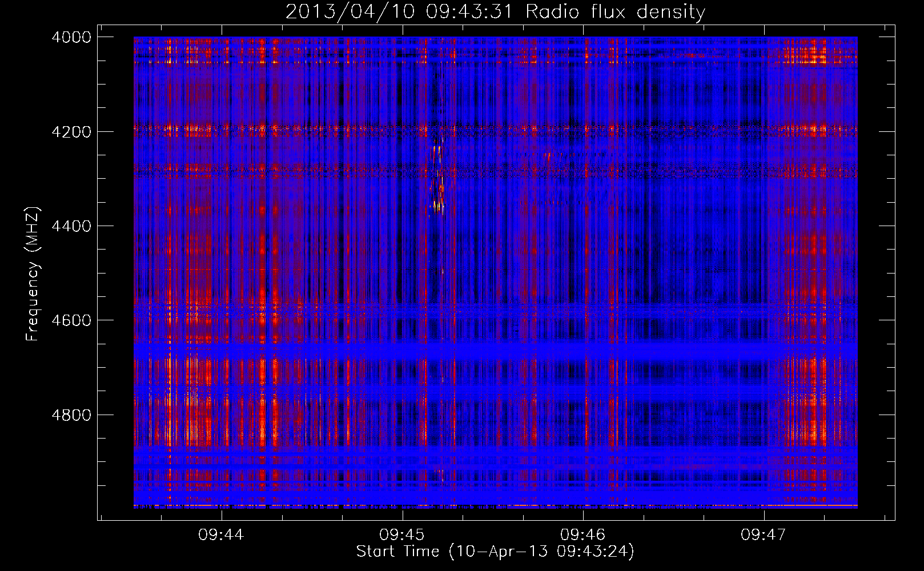
Task: Click the "Start Time (10-Apr-13 09:43:24)" x-axis title
Action: (495, 552)
